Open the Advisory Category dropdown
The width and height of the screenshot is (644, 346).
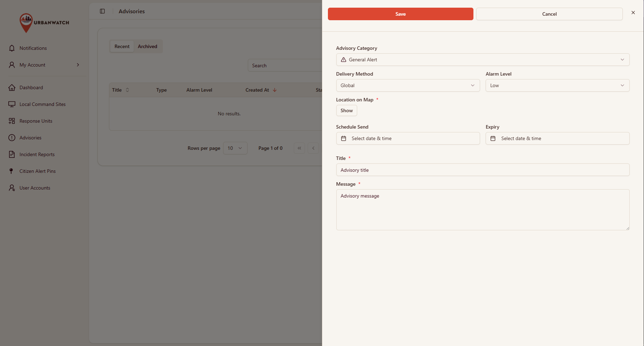tap(483, 60)
